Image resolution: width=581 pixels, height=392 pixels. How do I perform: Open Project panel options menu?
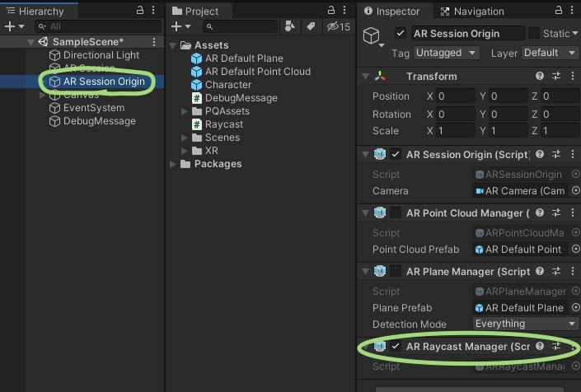(x=344, y=10)
